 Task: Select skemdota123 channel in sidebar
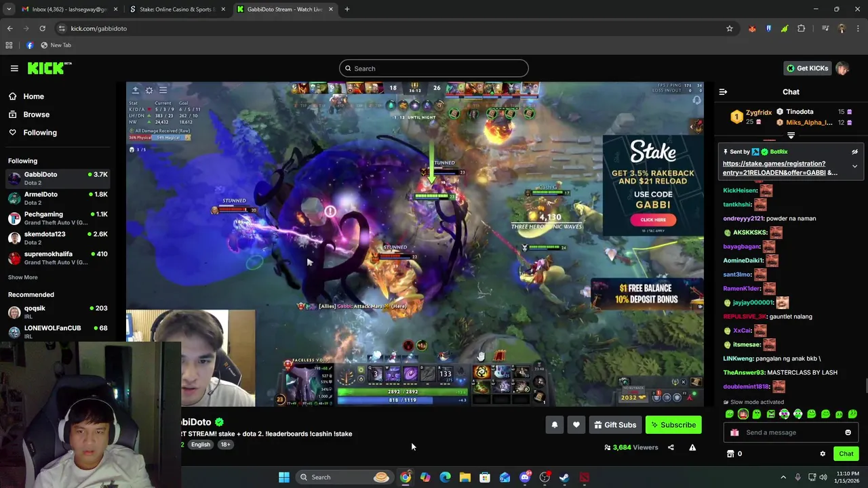pos(58,238)
